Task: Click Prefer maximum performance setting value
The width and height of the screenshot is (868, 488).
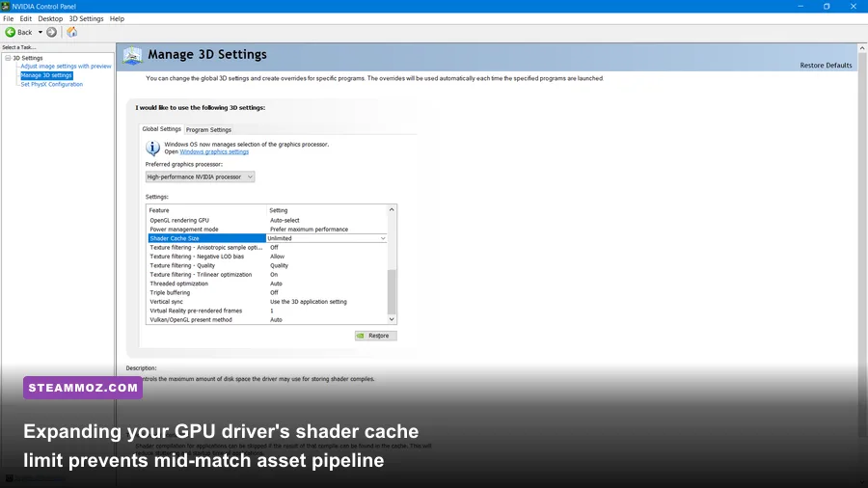Action: click(309, 230)
